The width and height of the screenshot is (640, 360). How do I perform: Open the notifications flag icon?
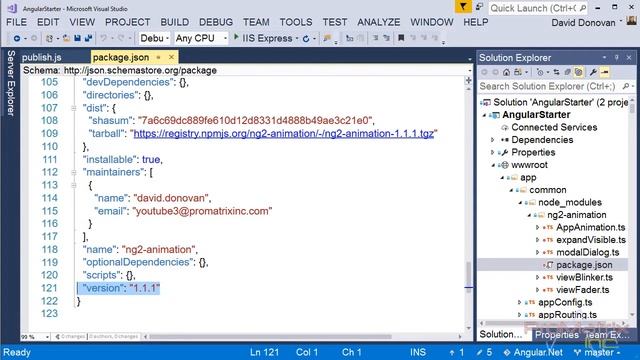(x=463, y=7)
